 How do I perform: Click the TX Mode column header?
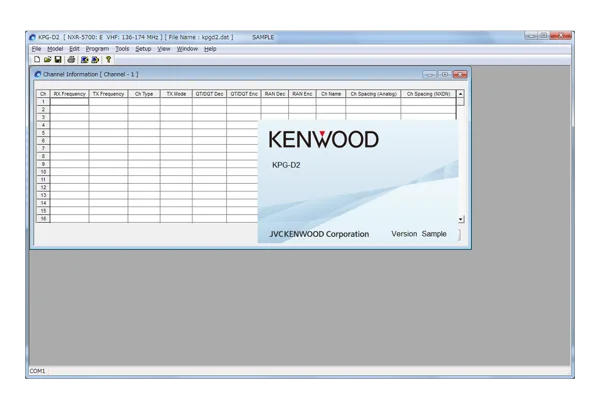coord(176,94)
